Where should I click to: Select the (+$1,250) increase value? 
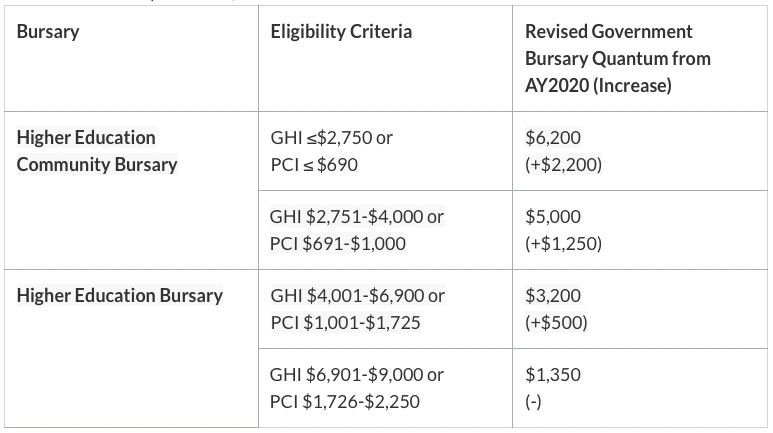click(563, 242)
